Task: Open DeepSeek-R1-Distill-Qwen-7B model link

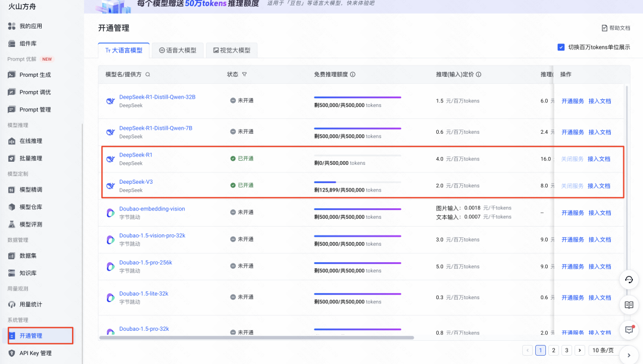Action: click(x=155, y=128)
